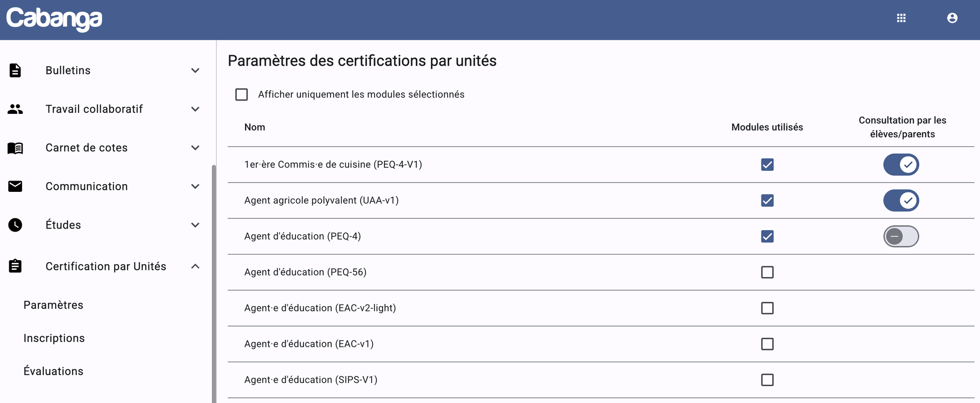Expand the Bulletins section chevron
The image size is (980, 403).
coord(195,70)
